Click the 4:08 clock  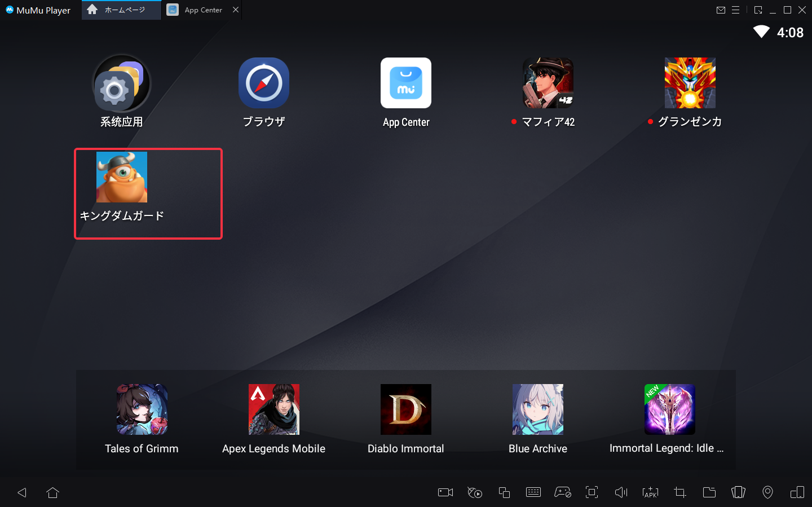point(790,33)
